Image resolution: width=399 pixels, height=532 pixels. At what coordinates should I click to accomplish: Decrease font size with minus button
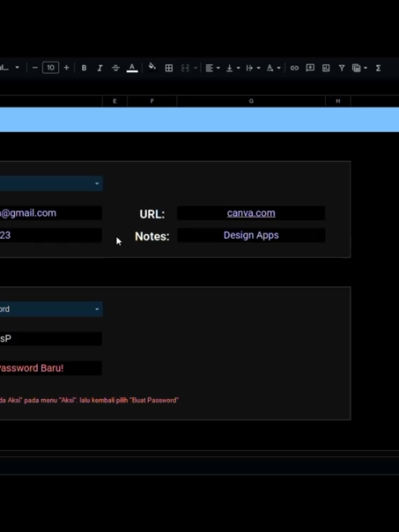click(34, 68)
